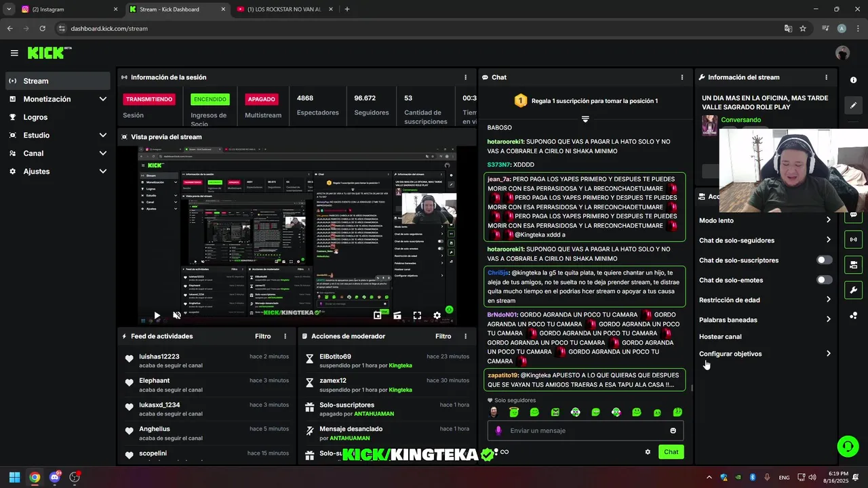Click zamex12 in moderator actions
The width and height of the screenshot is (868, 488).
[333, 381]
